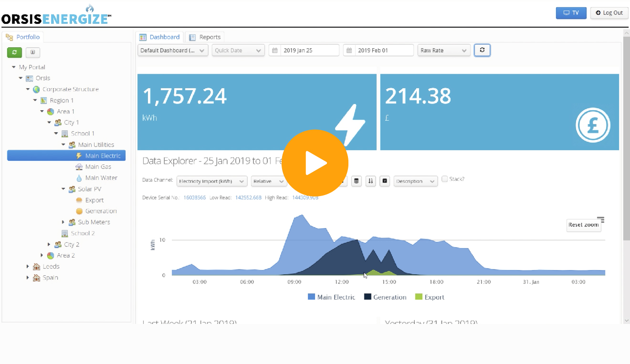This screenshot has height=364, width=630.
Task: Click the Reset zoom button
Action: 583,225
